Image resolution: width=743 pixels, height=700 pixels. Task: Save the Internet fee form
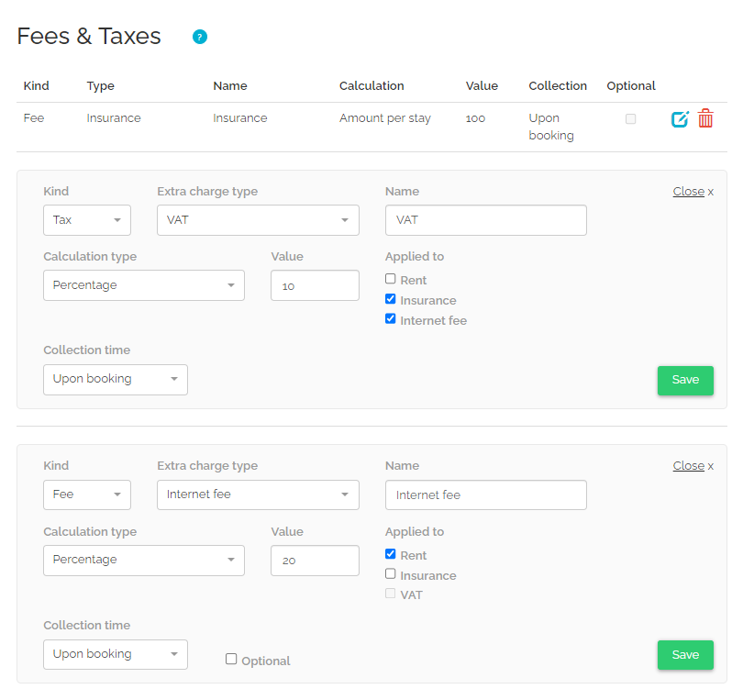[685, 655]
